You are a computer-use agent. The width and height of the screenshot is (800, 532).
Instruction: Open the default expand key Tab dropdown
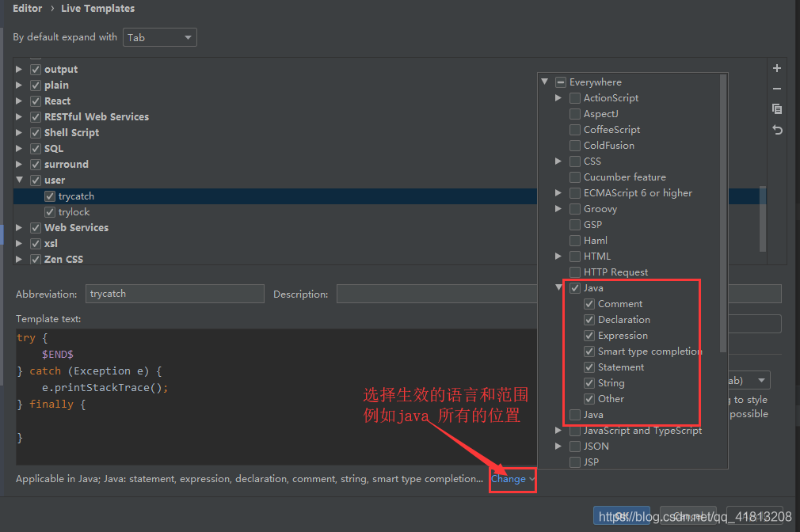coord(160,37)
